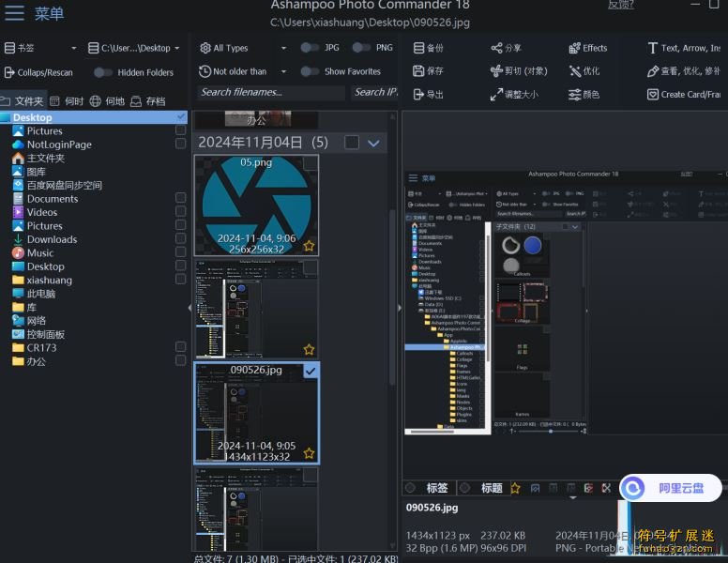The image size is (728, 563).
Task: Switch to the 存档 archive tab
Action: pyautogui.click(x=148, y=100)
